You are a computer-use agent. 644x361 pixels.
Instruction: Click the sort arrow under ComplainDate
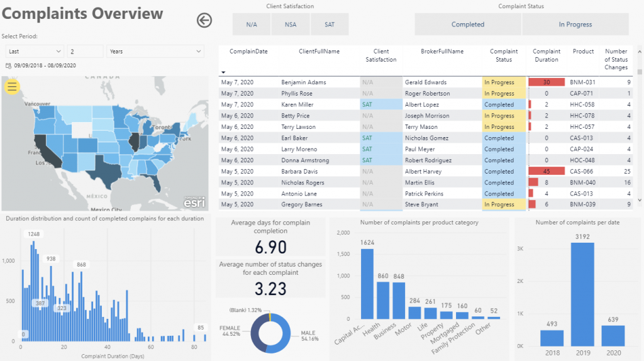click(223, 72)
